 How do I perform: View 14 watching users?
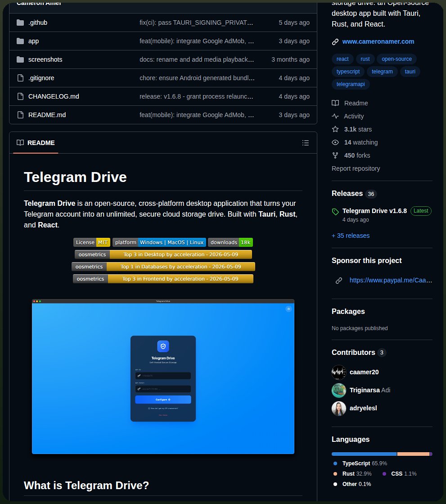click(x=361, y=142)
